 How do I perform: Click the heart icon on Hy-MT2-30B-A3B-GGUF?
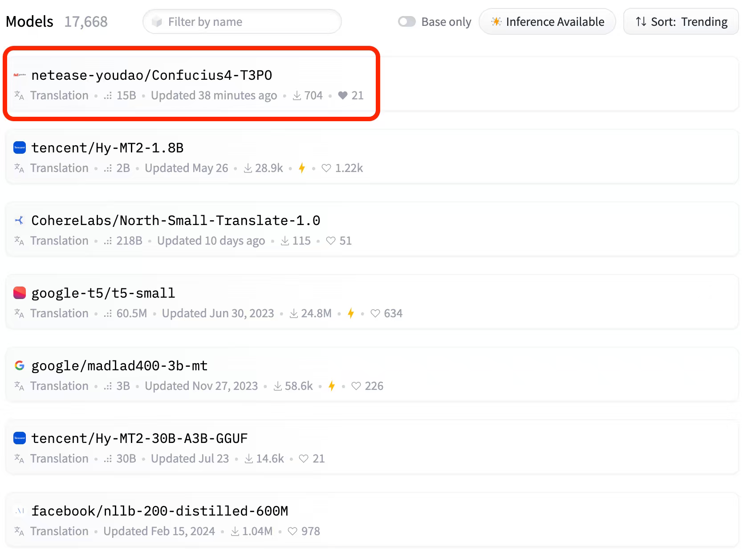click(304, 459)
